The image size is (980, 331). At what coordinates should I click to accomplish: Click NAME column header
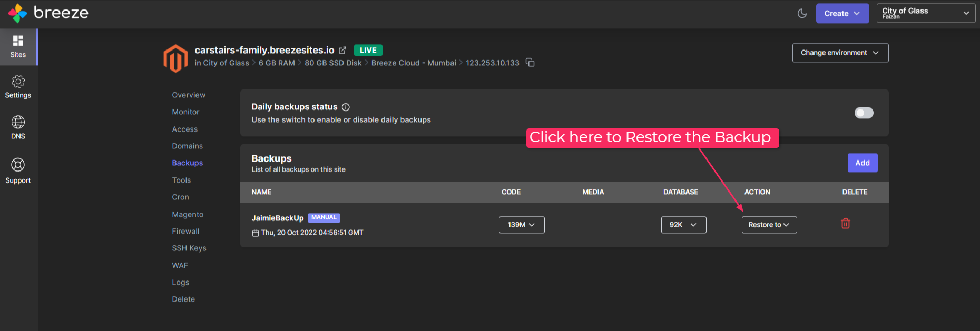coord(261,192)
